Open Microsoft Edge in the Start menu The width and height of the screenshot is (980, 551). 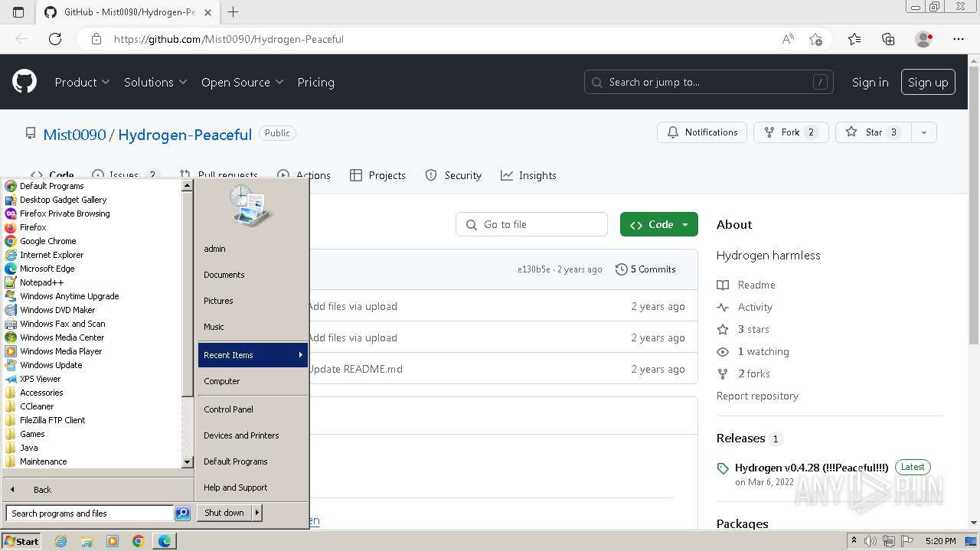[47, 269]
